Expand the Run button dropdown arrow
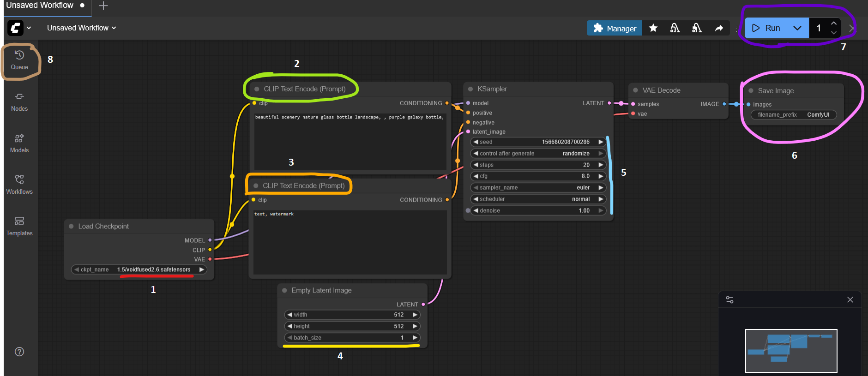The width and height of the screenshot is (868, 376). (797, 28)
